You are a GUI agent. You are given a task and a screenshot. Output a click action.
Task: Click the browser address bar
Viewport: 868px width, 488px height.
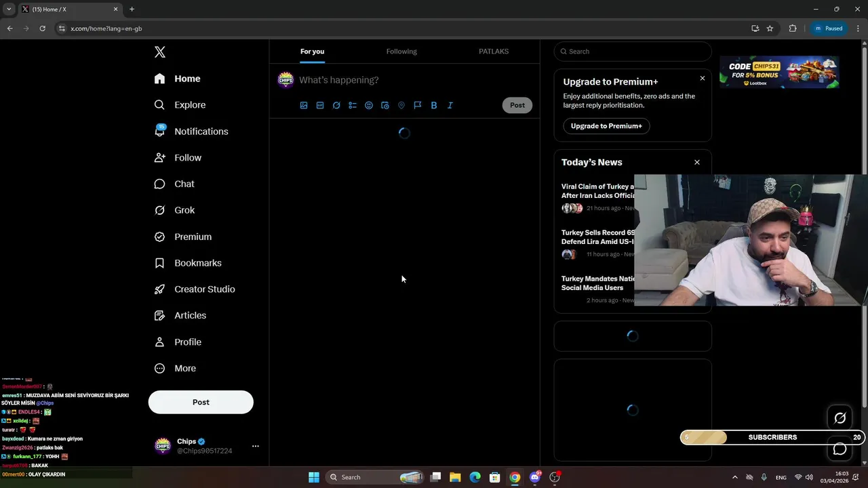tap(400, 28)
